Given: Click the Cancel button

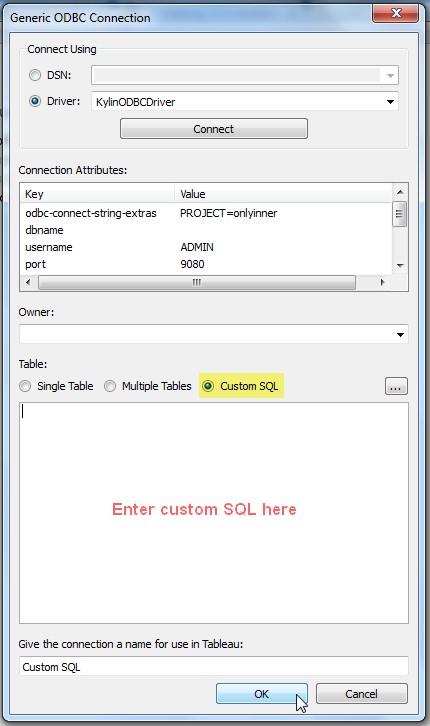Looking at the screenshot, I should click(x=361, y=694).
